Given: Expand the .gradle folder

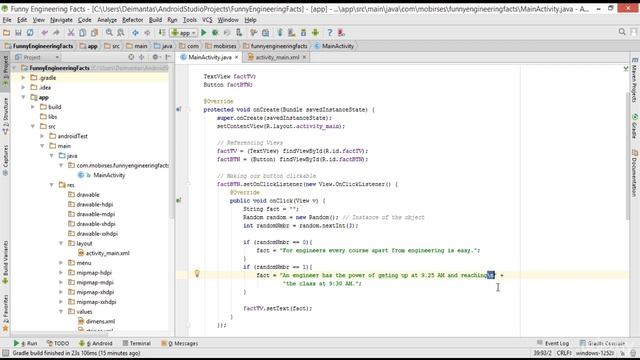Looking at the screenshot, I should pos(23,78).
